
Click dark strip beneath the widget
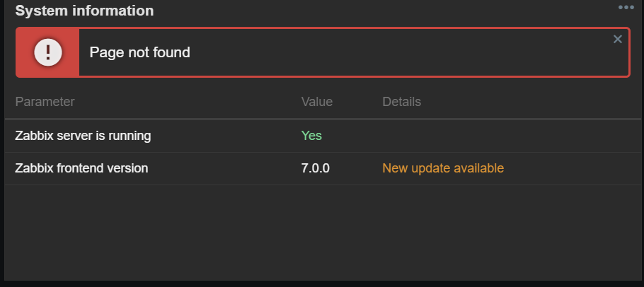322,283
